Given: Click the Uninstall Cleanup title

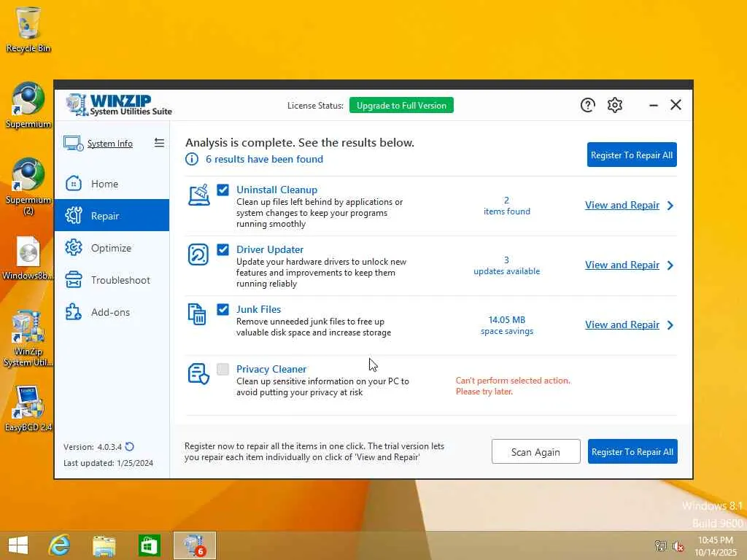Looking at the screenshot, I should tap(276, 190).
